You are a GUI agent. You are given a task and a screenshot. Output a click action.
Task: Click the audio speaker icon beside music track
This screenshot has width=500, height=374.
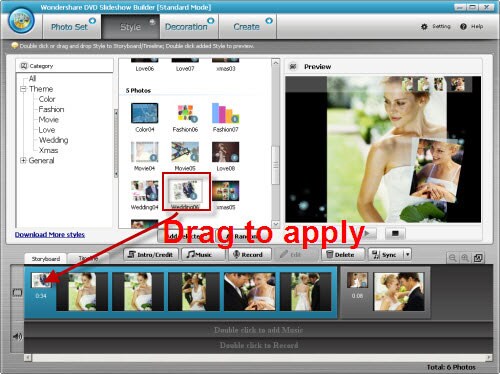(x=17, y=336)
